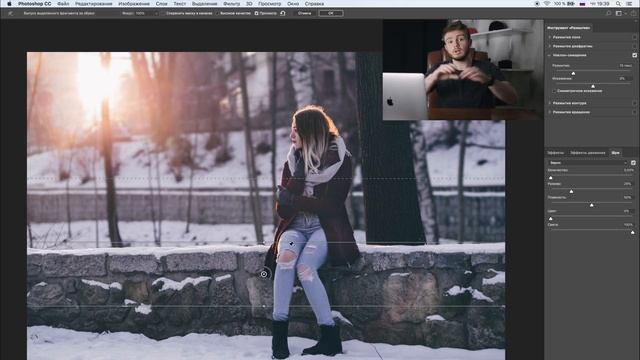This screenshot has width=640, height=360.
Task: Toggle the noise enable checkbox beside Зерно
Action: point(633,163)
